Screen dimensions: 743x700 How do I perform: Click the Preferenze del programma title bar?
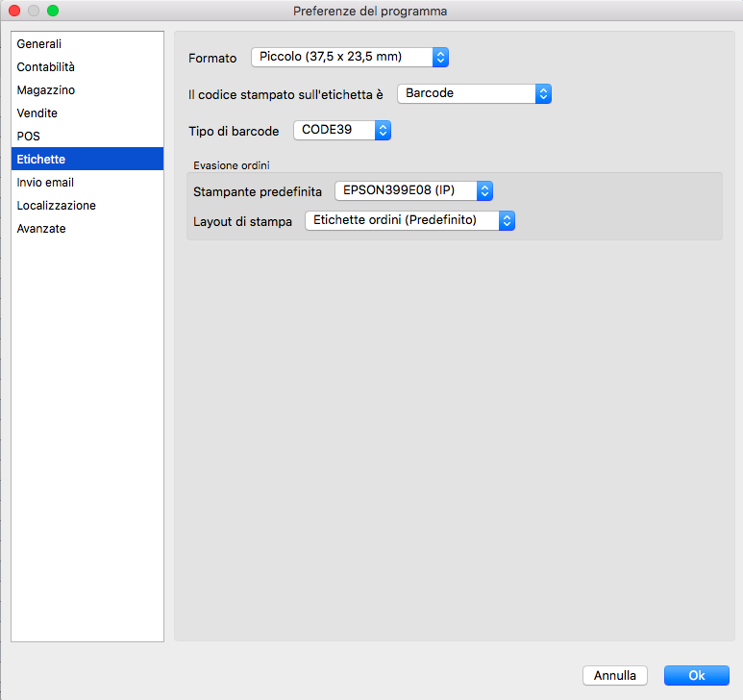370,12
